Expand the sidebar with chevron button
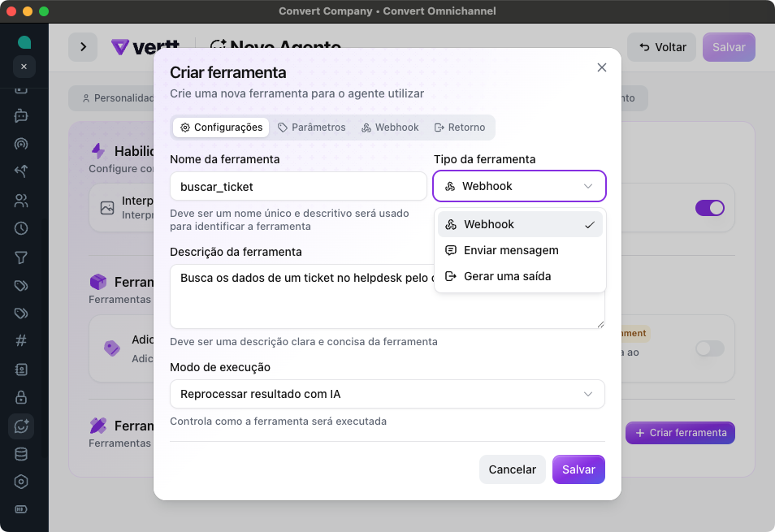The width and height of the screenshot is (775, 532). point(83,47)
